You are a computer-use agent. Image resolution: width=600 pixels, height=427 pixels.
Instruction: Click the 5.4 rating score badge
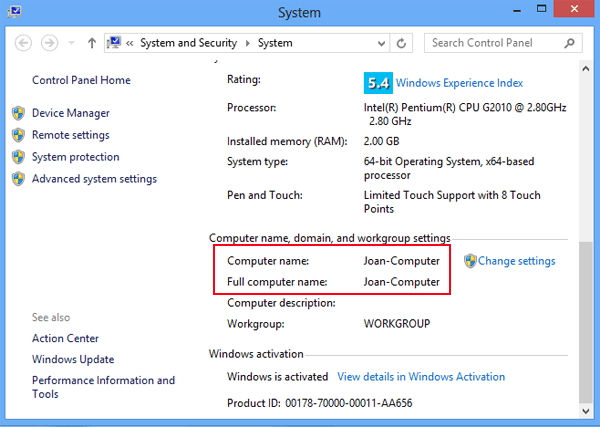pos(378,83)
